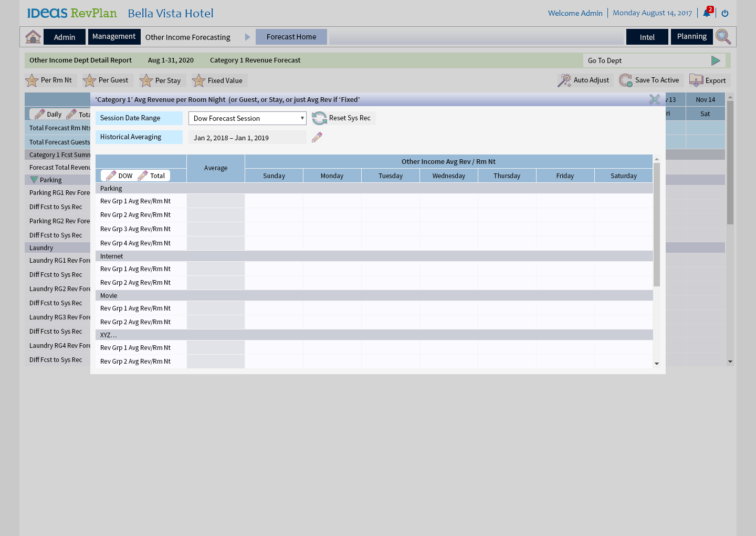756x536 pixels.
Task: Click dialog scrollbar down arrow
Action: [657, 364]
